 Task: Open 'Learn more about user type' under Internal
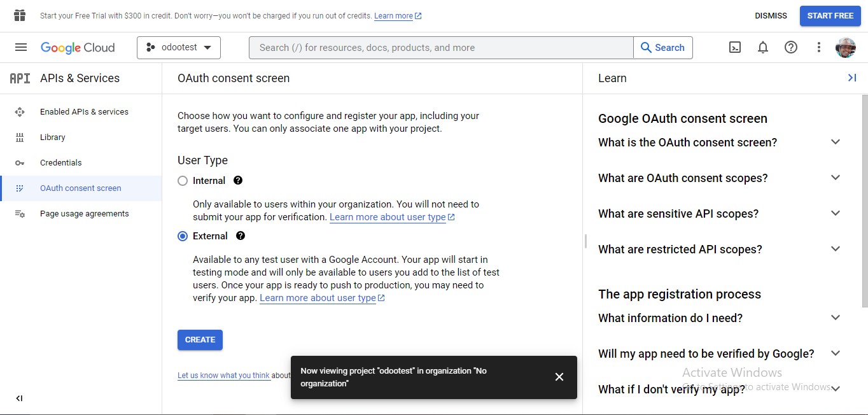pyautogui.click(x=392, y=217)
